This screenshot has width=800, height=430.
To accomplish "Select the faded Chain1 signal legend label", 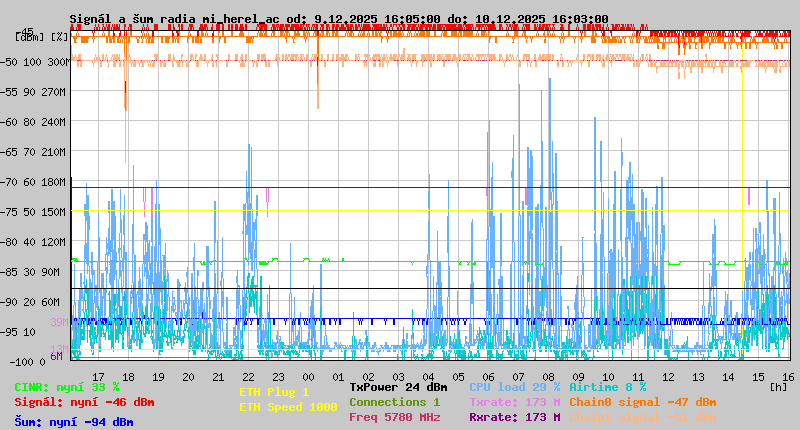I will click(x=642, y=417).
